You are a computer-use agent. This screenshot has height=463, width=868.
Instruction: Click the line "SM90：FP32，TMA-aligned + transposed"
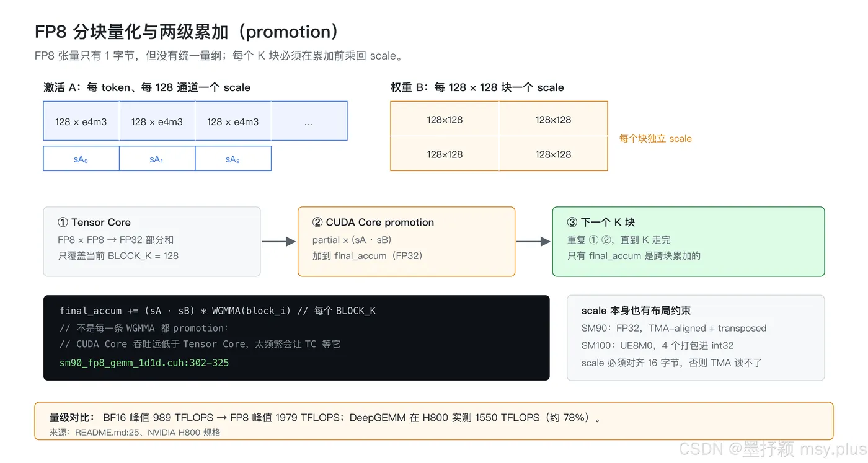click(674, 328)
